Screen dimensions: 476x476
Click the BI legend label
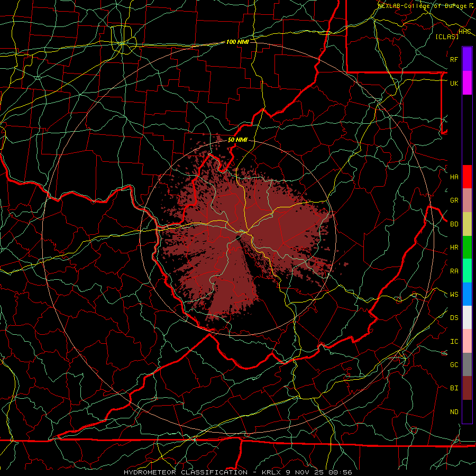coord(454,388)
